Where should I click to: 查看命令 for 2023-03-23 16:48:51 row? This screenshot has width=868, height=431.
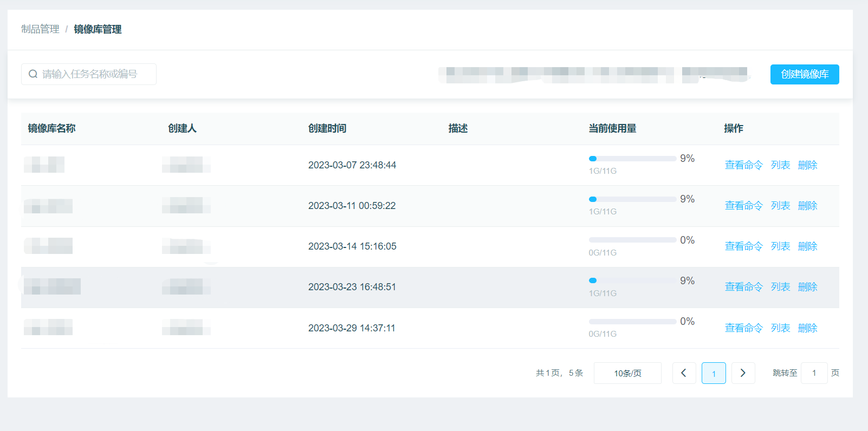pyautogui.click(x=743, y=287)
